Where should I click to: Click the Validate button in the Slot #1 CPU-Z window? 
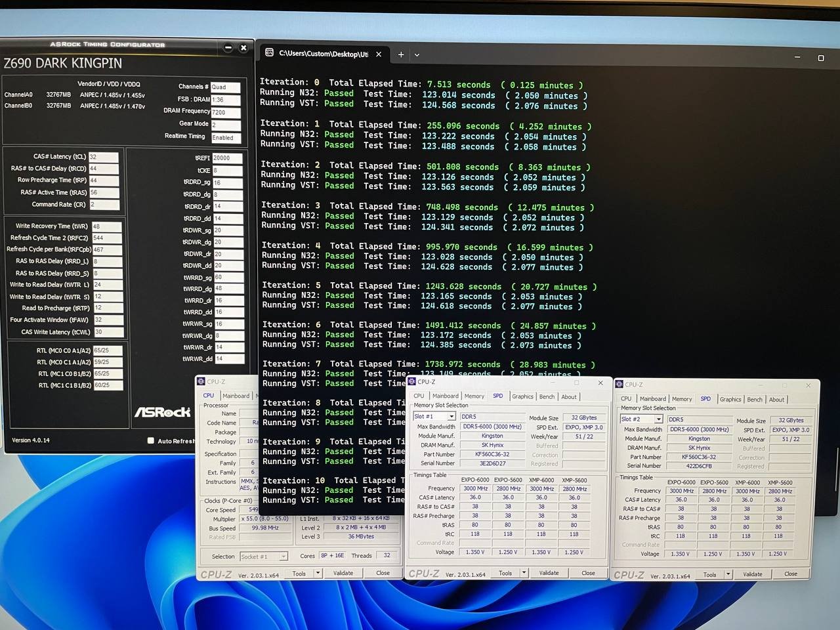click(x=549, y=573)
